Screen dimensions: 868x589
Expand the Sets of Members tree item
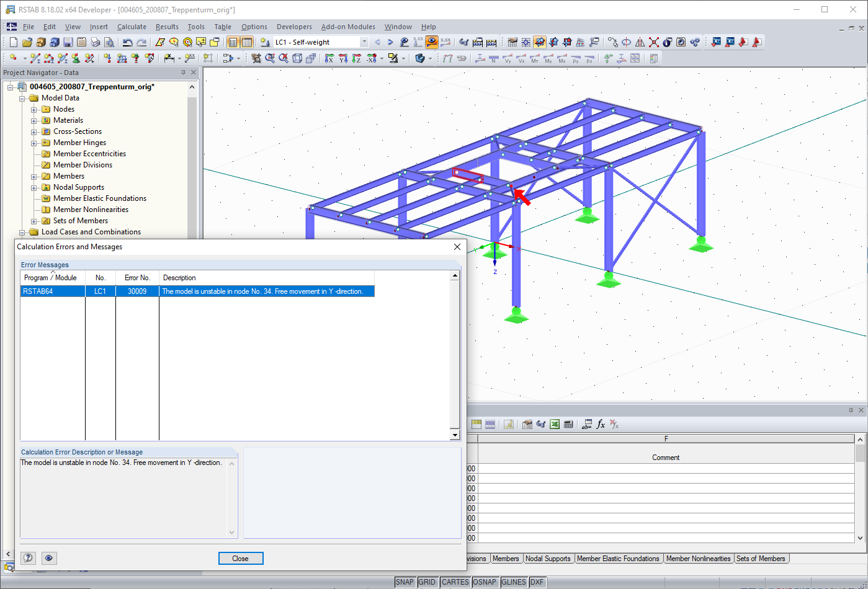pos(34,221)
